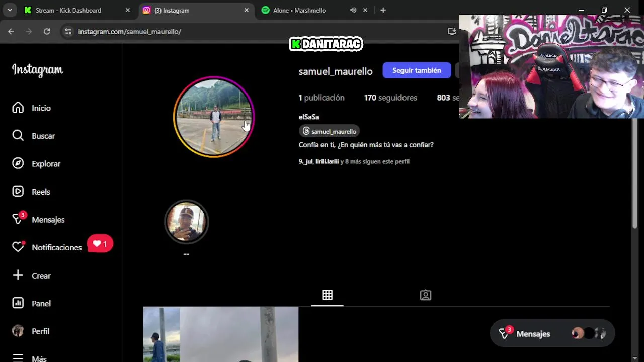The width and height of the screenshot is (644, 362).
Task: Open Inicio home icon
Action: tap(18, 108)
